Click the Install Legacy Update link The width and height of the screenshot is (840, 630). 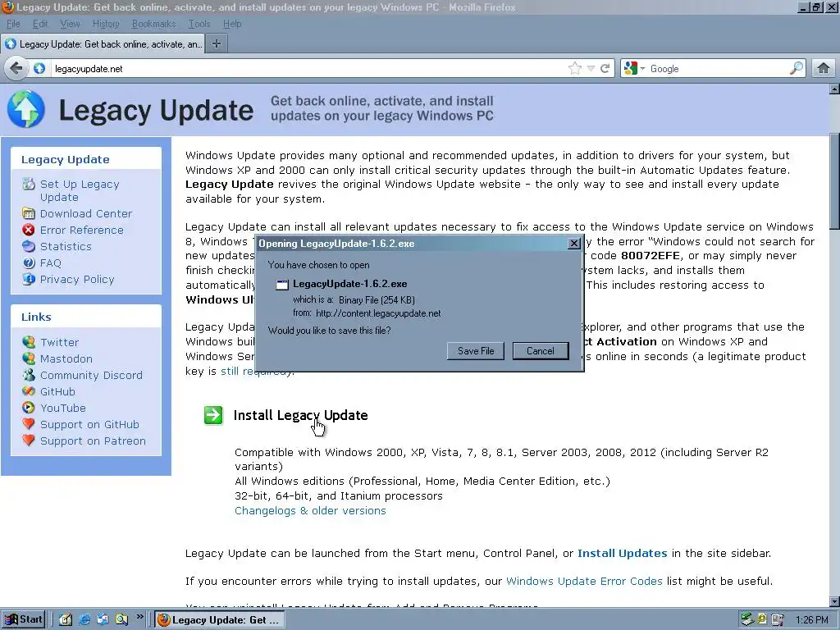pos(300,415)
